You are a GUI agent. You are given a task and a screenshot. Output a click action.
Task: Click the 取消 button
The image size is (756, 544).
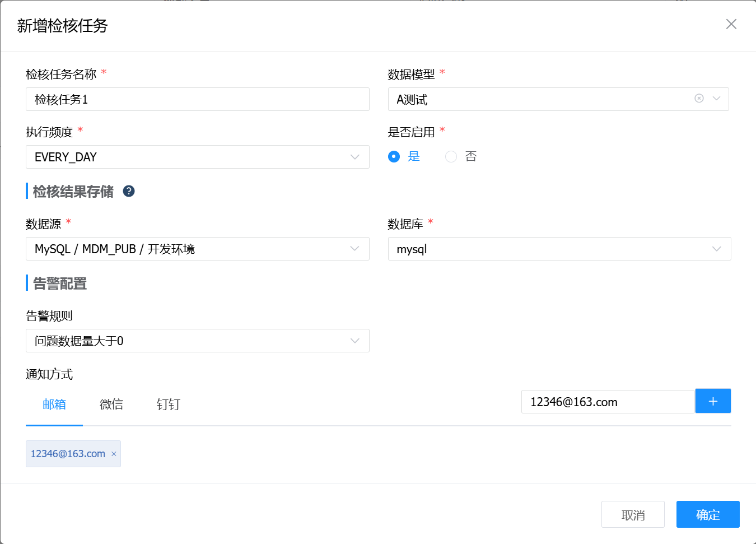tap(633, 514)
